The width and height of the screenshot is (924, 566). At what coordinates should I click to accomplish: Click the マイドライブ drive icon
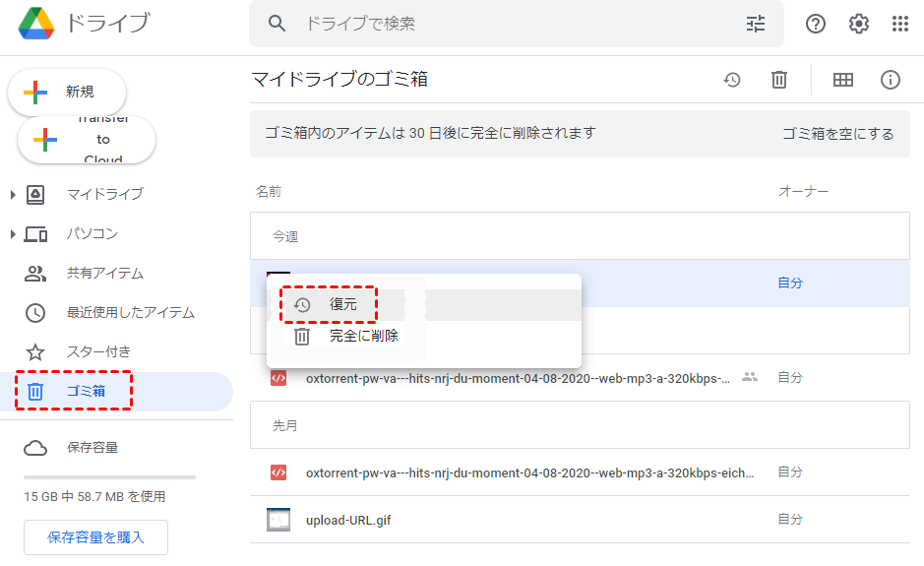pyautogui.click(x=35, y=194)
